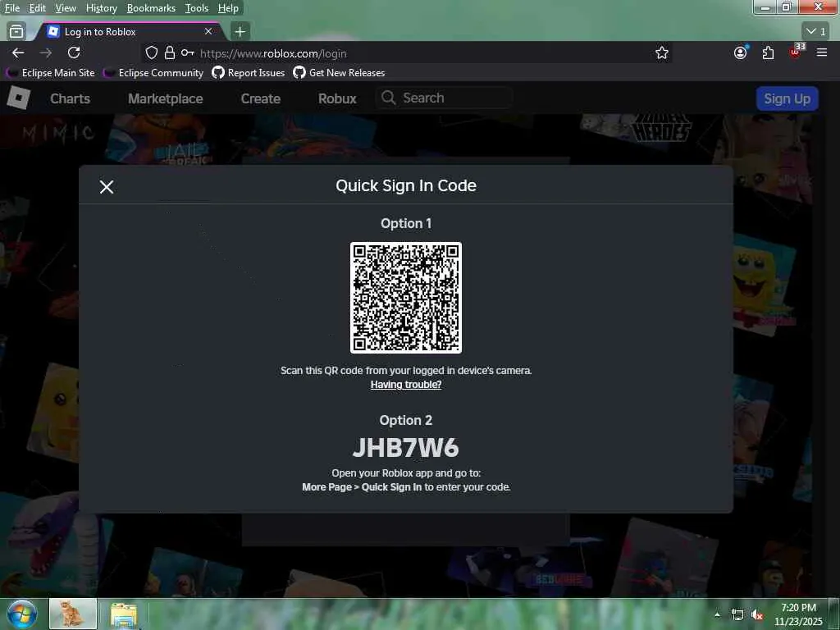This screenshot has height=630, width=840.
Task: Close the Log in to Roblox tab
Action: coord(208,32)
